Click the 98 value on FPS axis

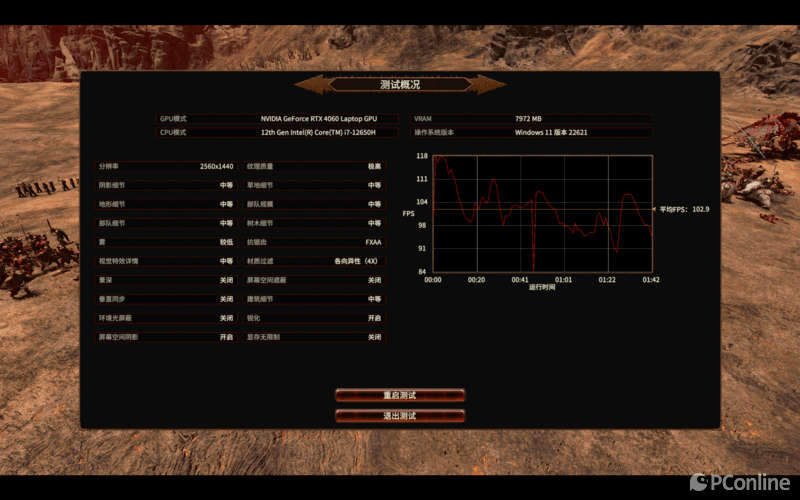[x=422, y=225]
